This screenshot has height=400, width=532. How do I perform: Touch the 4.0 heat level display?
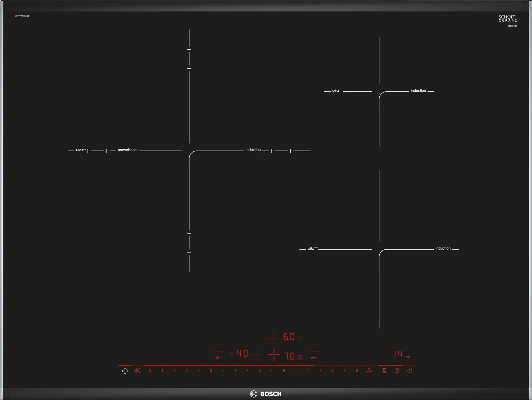coord(242,353)
